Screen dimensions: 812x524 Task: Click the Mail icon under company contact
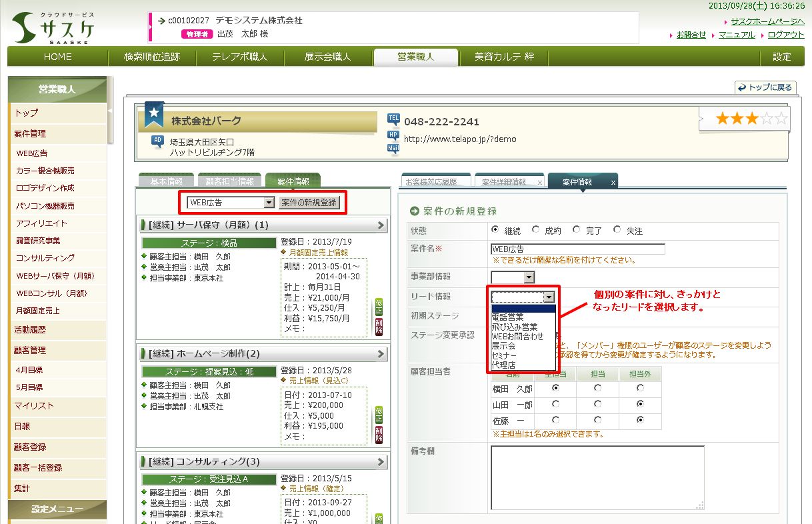point(393,149)
